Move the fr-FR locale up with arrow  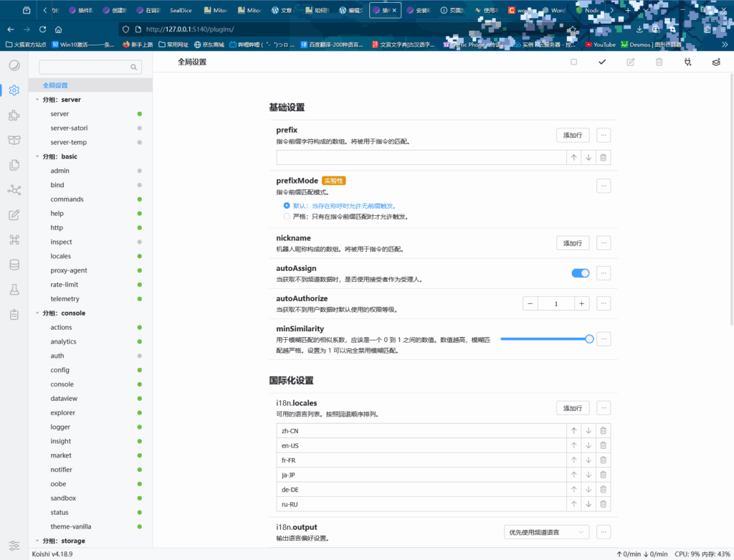[573, 460]
